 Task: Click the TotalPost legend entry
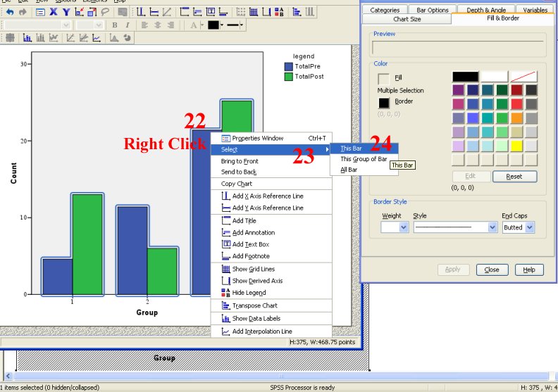pos(304,77)
